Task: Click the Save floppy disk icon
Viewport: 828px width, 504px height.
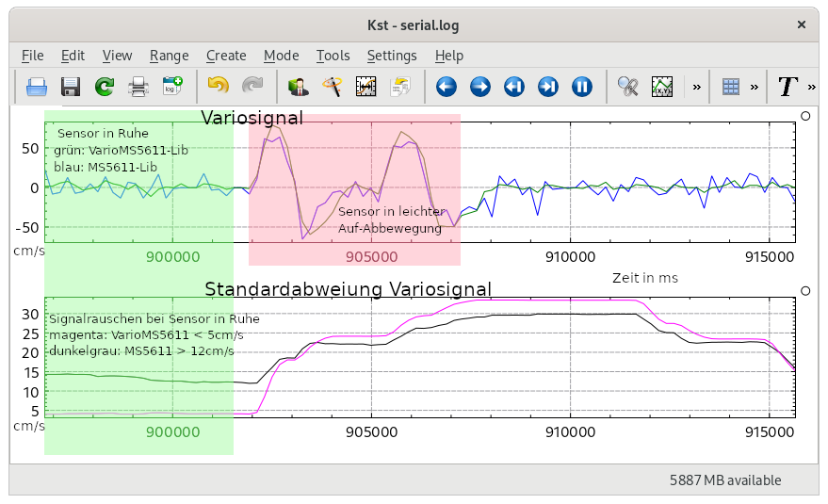Action: point(71,87)
